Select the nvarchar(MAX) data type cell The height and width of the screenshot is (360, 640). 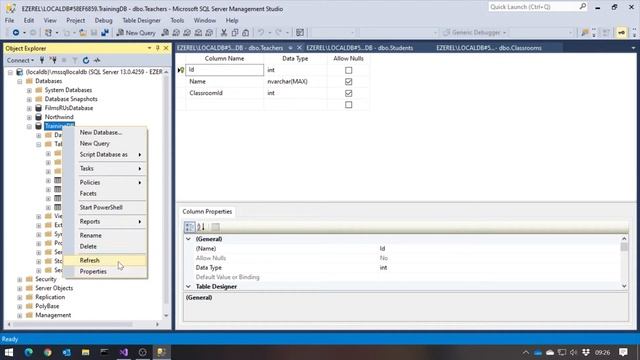(295, 82)
